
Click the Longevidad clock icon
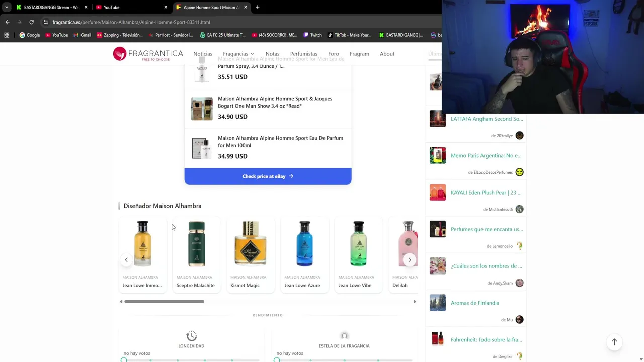pyautogui.click(x=191, y=336)
